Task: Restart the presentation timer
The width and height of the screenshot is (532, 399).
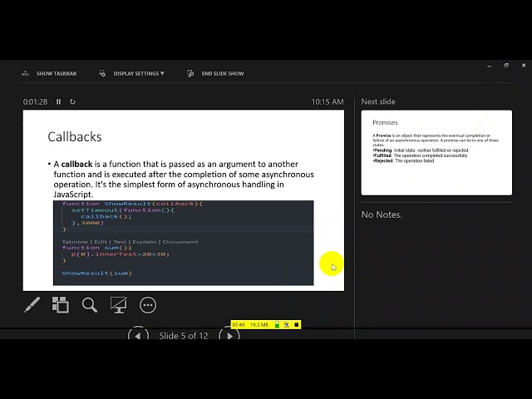Action: [x=72, y=101]
